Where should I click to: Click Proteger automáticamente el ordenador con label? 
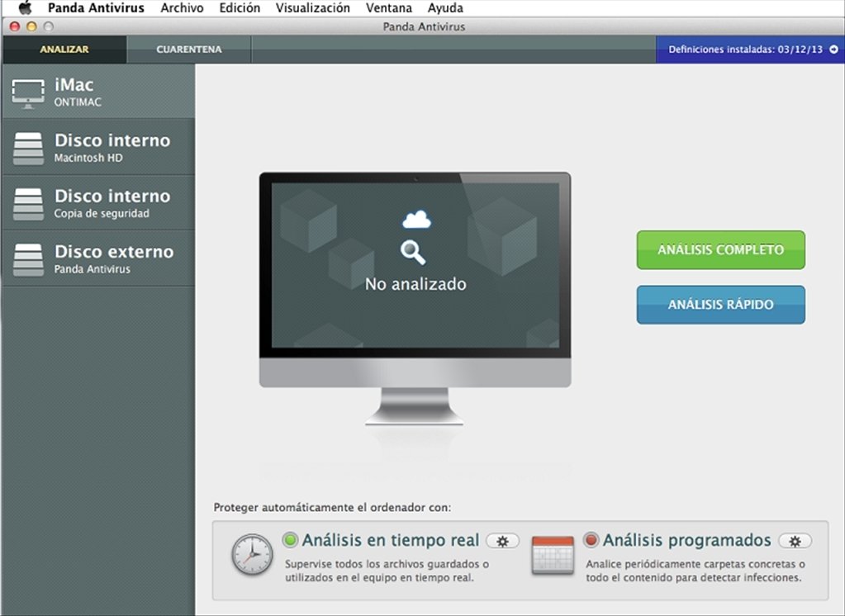pyautogui.click(x=333, y=507)
